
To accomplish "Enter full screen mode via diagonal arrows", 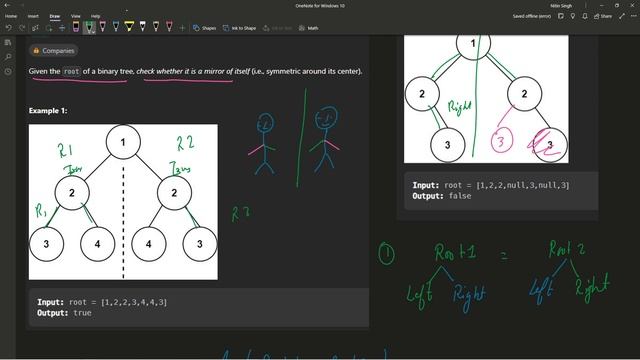I will [622, 16].
